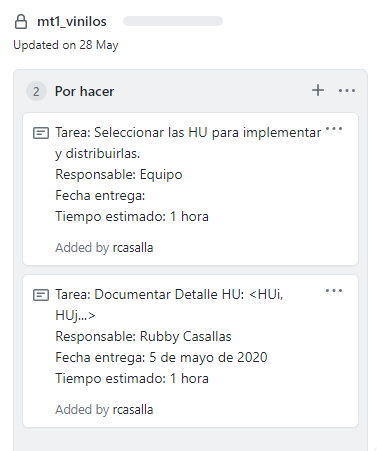The width and height of the screenshot is (377, 451).
Task: Click the card count badge showing 2
Action: pyautogui.click(x=36, y=91)
